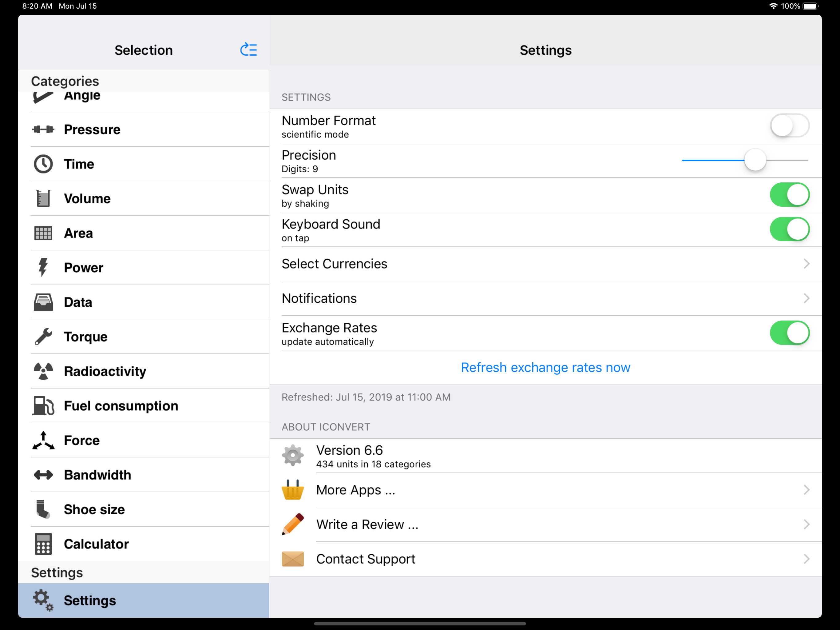Tap the Write a Review ... label
The height and width of the screenshot is (630, 840).
tap(367, 524)
